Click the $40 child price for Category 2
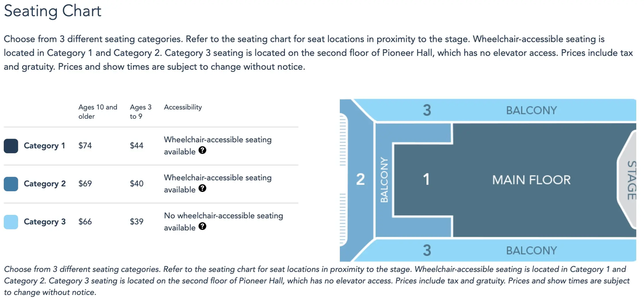This screenshot has width=644, height=303. click(136, 184)
